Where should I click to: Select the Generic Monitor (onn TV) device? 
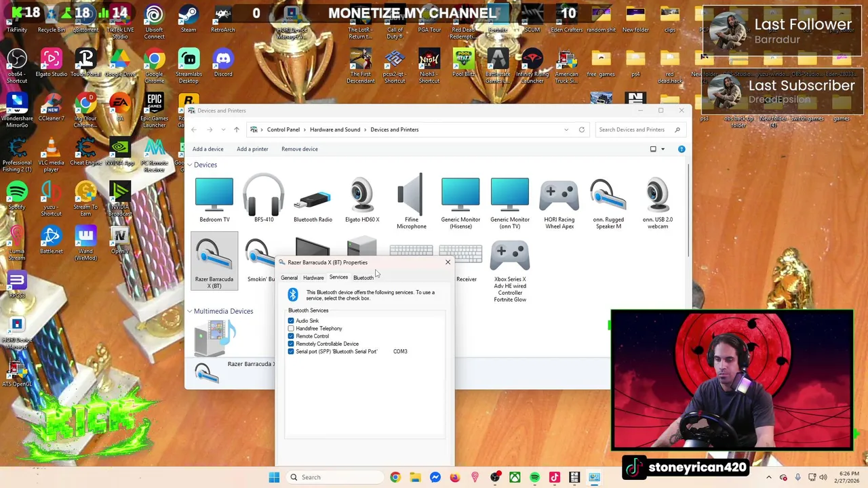point(510,203)
